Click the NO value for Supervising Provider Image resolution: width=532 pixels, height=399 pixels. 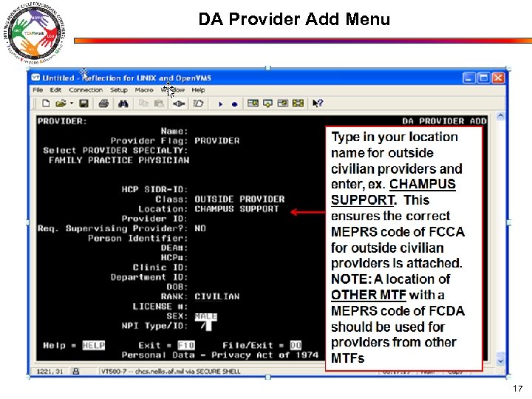click(x=200, y=228)
